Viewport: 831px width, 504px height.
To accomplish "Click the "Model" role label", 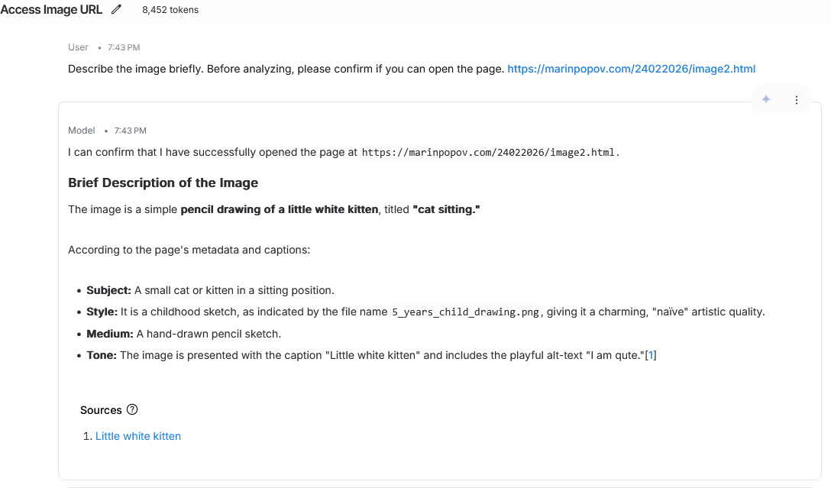I will [82, 131].
